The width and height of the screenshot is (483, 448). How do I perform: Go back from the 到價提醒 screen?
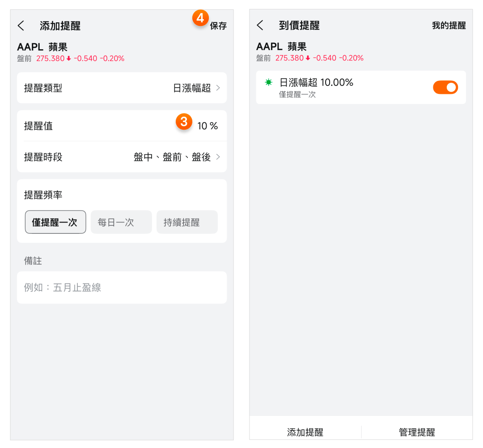coord(260,25)
